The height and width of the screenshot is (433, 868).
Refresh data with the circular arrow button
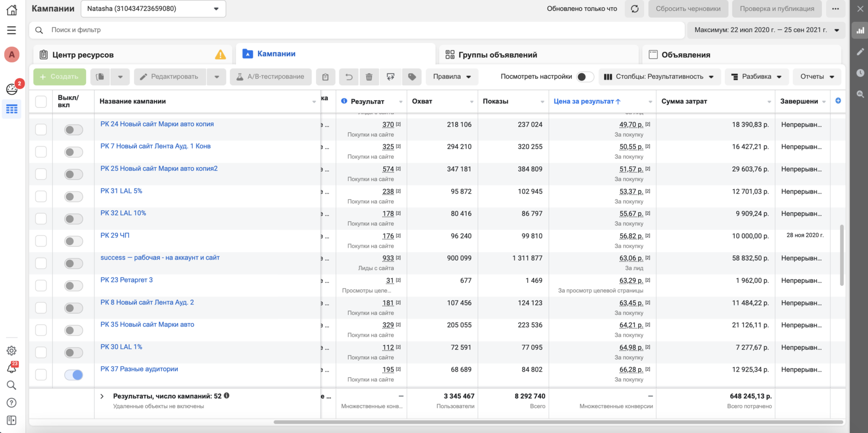click(634, 9)
